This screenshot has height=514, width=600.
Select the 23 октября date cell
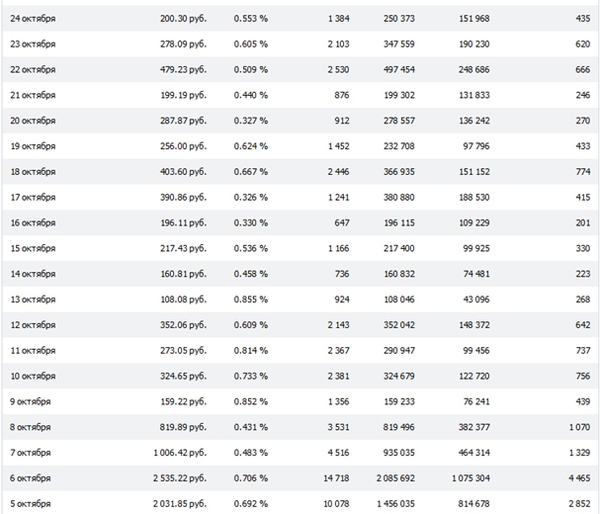(x=32, y=44)
